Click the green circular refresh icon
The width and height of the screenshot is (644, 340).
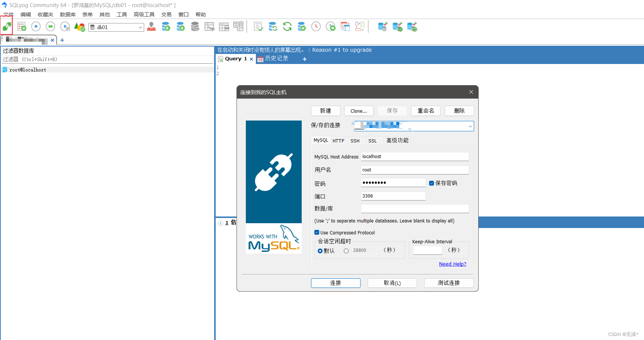(287, 26)
